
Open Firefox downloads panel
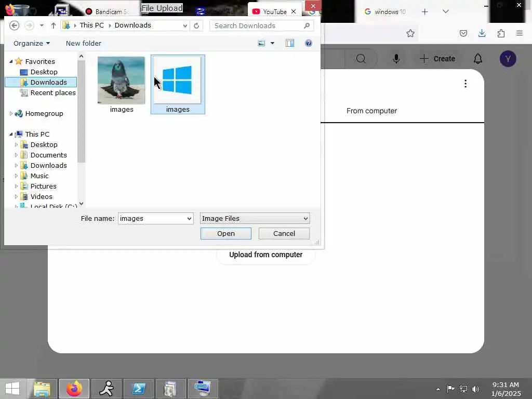coord(482,33)
